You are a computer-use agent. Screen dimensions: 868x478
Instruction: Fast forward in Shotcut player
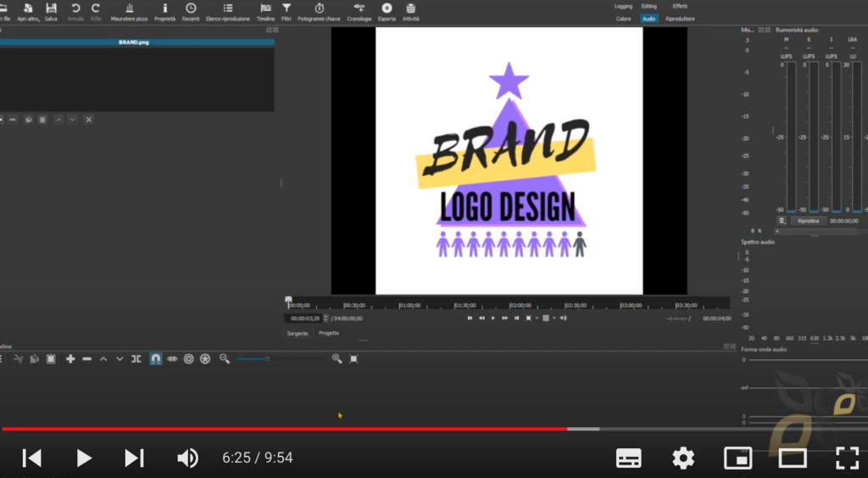[x=505, y=318]
